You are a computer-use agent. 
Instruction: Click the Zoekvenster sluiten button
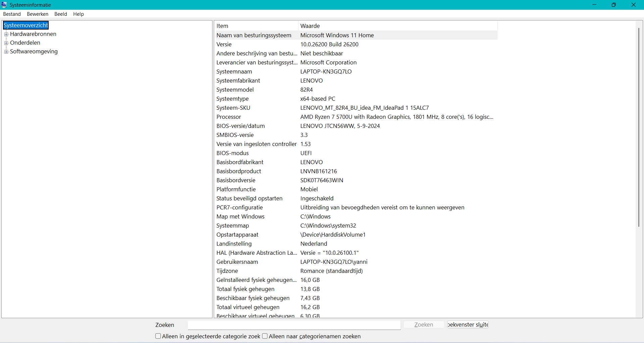click(468, 325)
